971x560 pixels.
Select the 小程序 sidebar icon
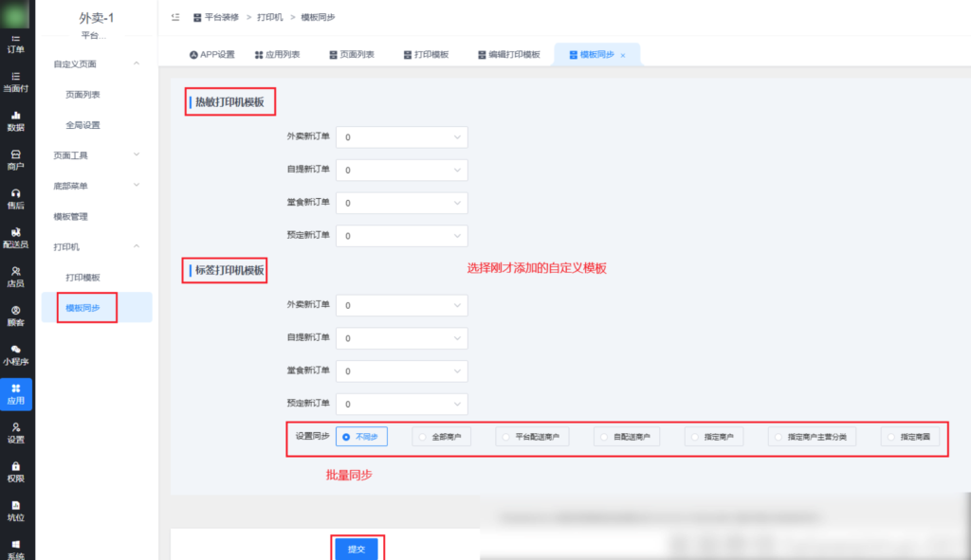point(16,354)
